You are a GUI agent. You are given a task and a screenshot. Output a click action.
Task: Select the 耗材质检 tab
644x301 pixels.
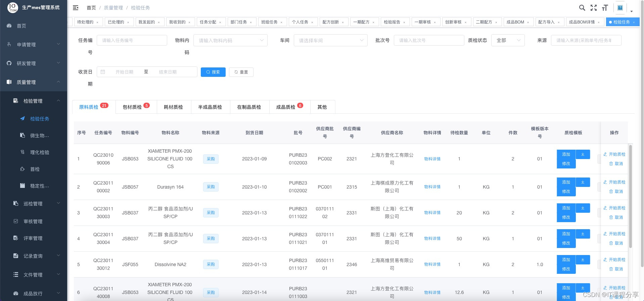(x=174, y=107)
